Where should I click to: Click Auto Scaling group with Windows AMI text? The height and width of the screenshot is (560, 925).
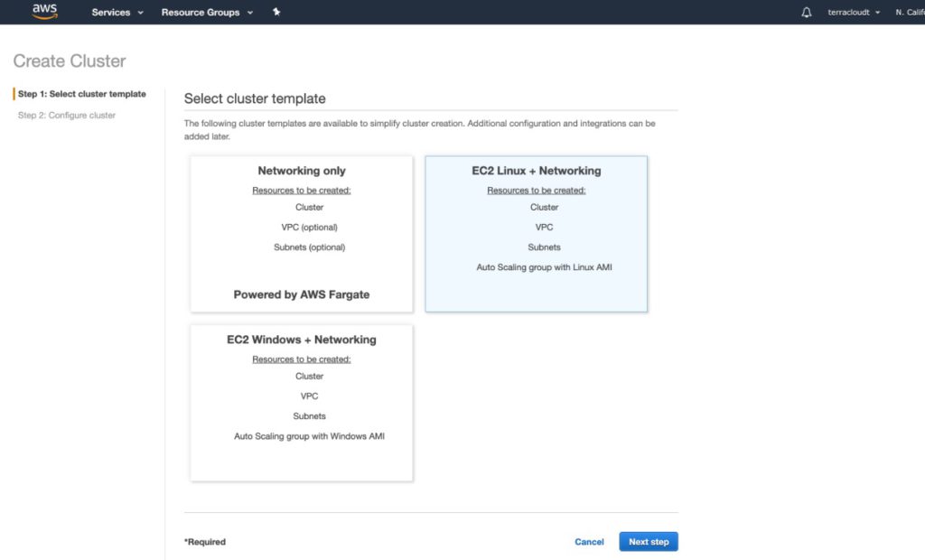click(x=309, y=436)
